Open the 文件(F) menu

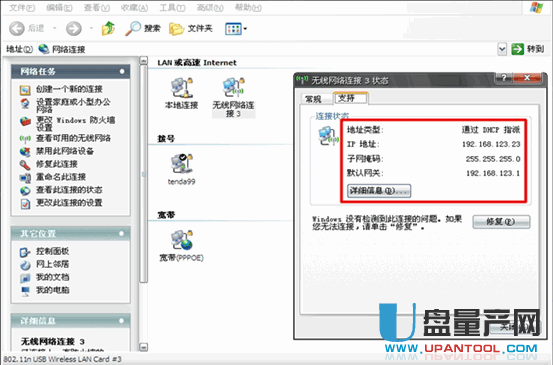(x=22, y=7)
